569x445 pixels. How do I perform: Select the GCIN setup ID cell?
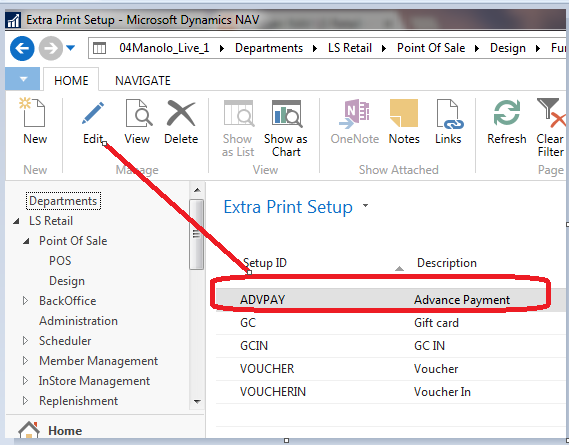coord(254,346)
